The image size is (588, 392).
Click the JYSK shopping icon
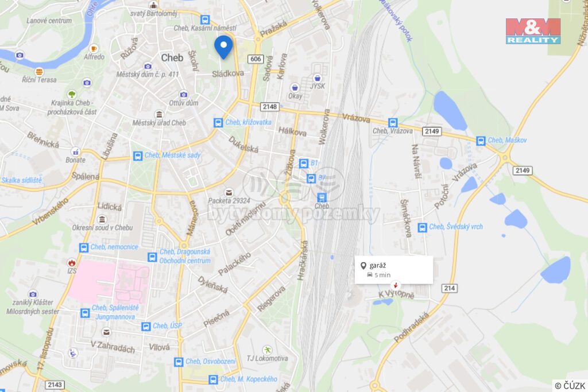click(317, 78)
